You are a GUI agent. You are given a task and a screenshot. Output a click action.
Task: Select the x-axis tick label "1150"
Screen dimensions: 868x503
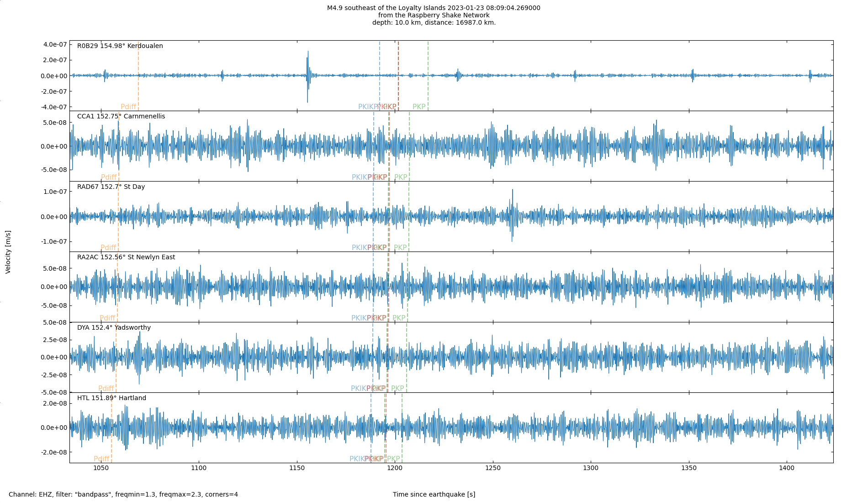[297, 468]
